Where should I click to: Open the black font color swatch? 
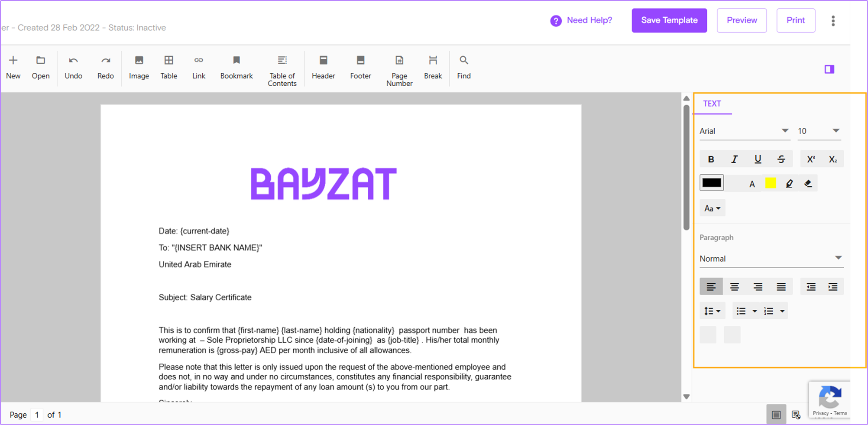pos(712,183)
